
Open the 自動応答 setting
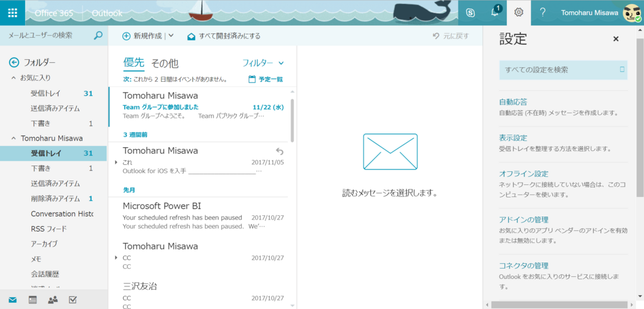point(513,102)
